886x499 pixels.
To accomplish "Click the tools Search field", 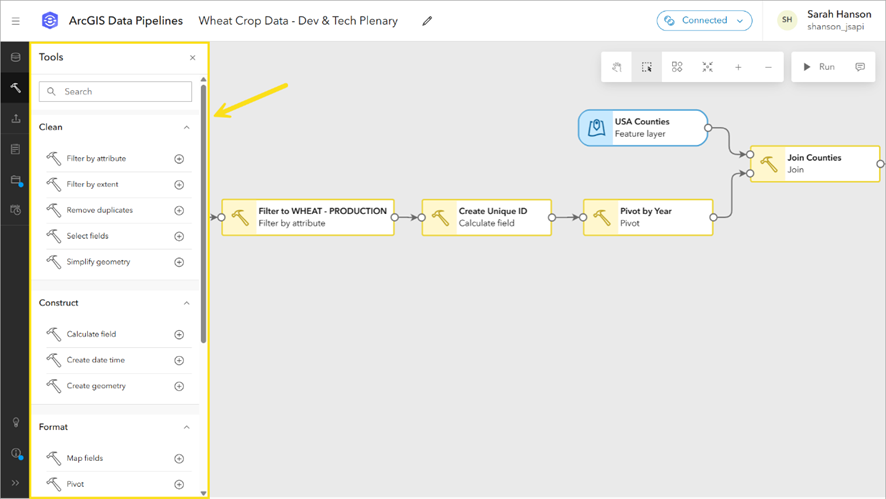I will tap(116, 92).
